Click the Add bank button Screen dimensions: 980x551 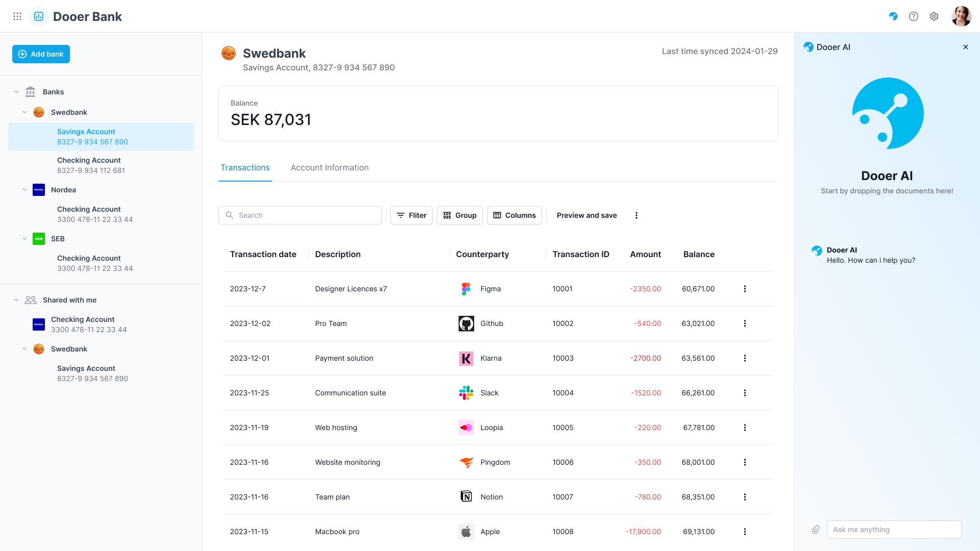point(41,54)
